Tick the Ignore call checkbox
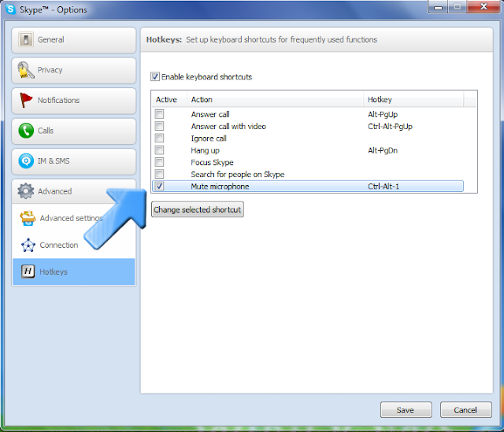504x432 pixels. click(x=159, y=138)
